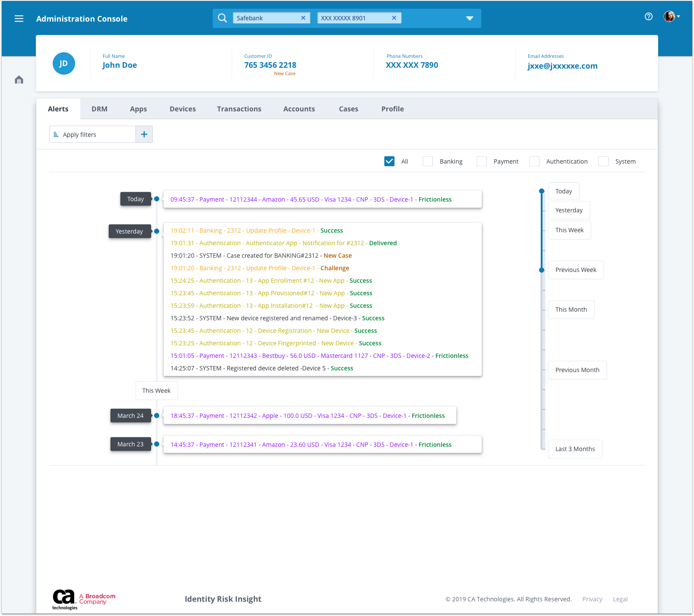Open the Cases tab

click(348, 109)
